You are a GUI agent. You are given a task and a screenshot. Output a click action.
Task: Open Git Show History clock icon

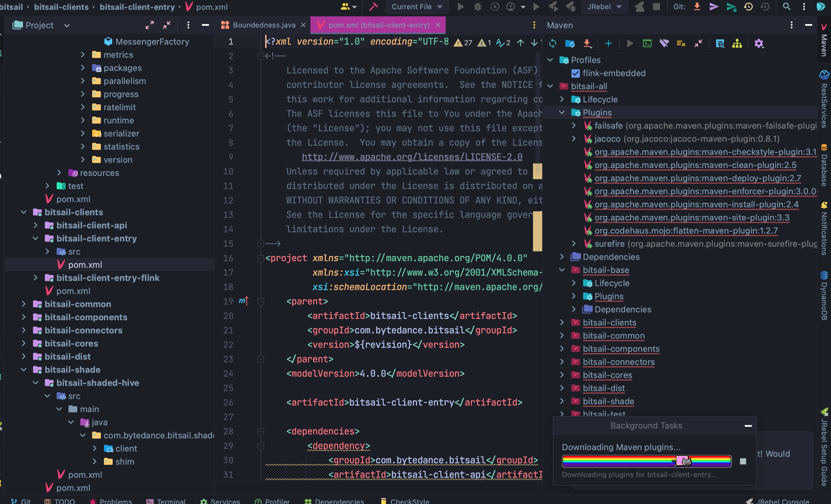pyautogui.click(x=748, y=7)
